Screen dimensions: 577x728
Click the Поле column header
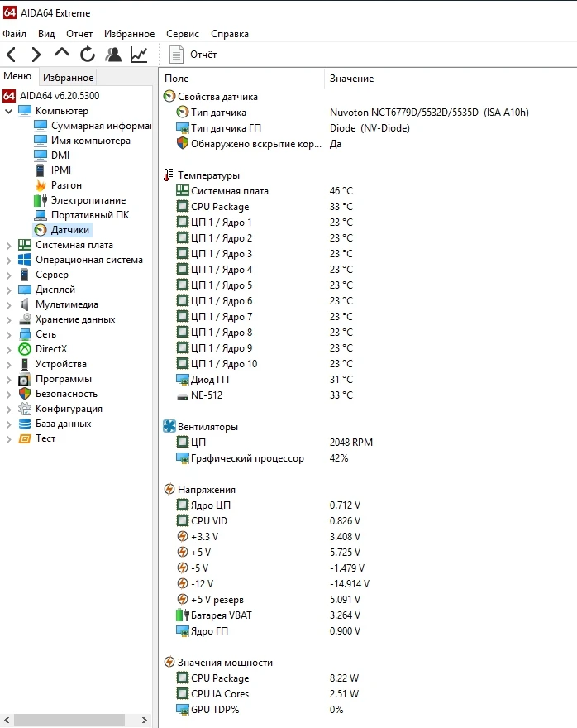(x=241, y=79)
